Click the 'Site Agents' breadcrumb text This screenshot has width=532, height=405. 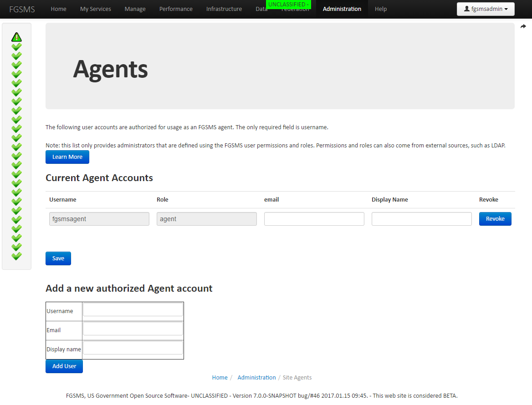click(x=297, y=378)
